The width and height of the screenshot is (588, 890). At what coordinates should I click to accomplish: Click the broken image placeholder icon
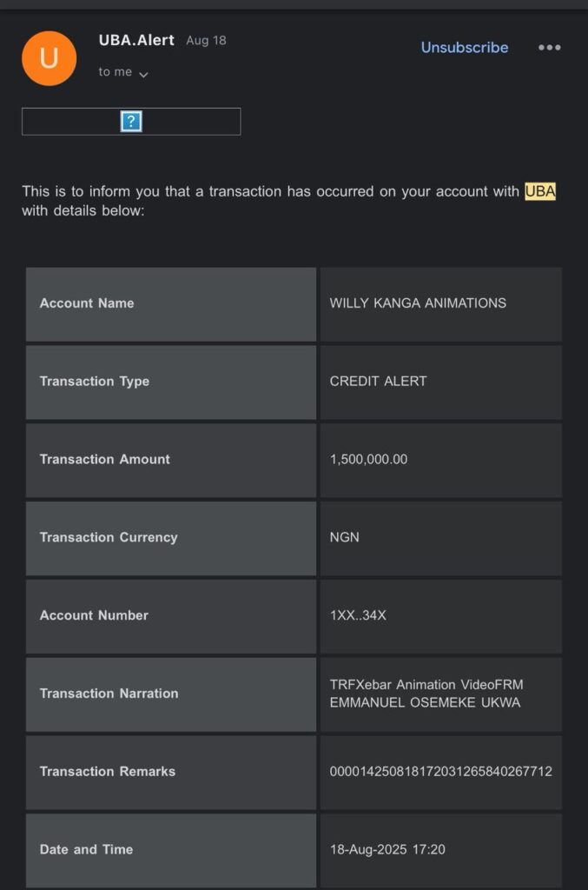tap(131, 122)
